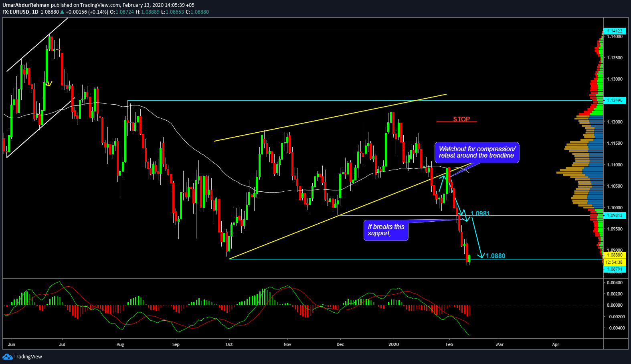Click the 1.08791 cyan price tag
This screenshot has width=631, height=364.
coord(614,269)
